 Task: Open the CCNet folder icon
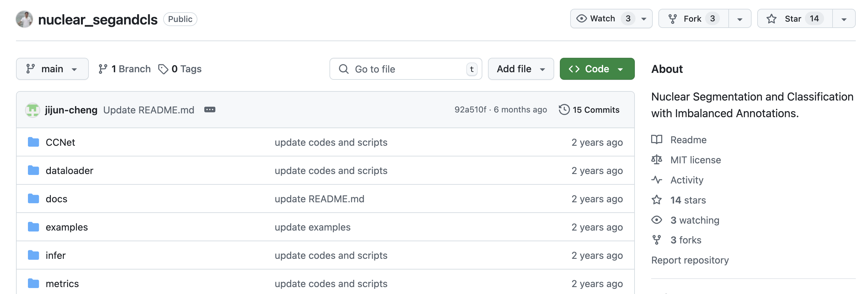[x=33, y=142]
